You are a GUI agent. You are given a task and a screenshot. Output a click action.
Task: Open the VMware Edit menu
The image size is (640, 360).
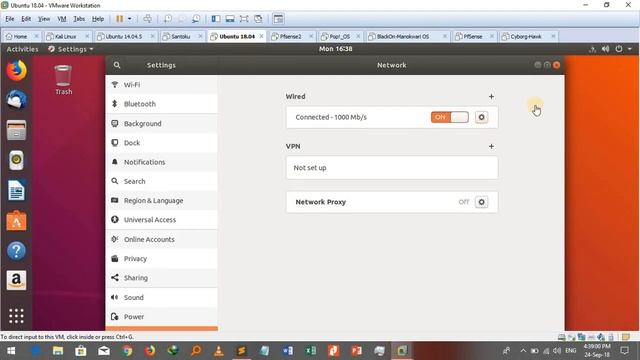point(26,19)
